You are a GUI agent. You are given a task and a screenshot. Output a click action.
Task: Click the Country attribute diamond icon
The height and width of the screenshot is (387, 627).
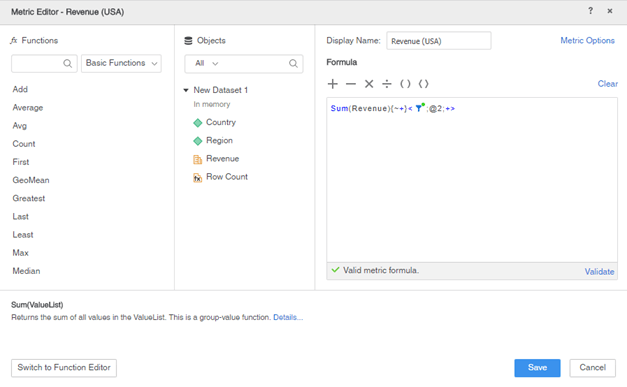(198, 123)
